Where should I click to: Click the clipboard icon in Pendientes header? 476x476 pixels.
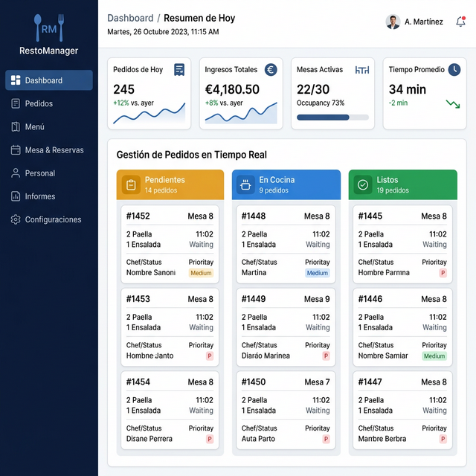[131, 184]
